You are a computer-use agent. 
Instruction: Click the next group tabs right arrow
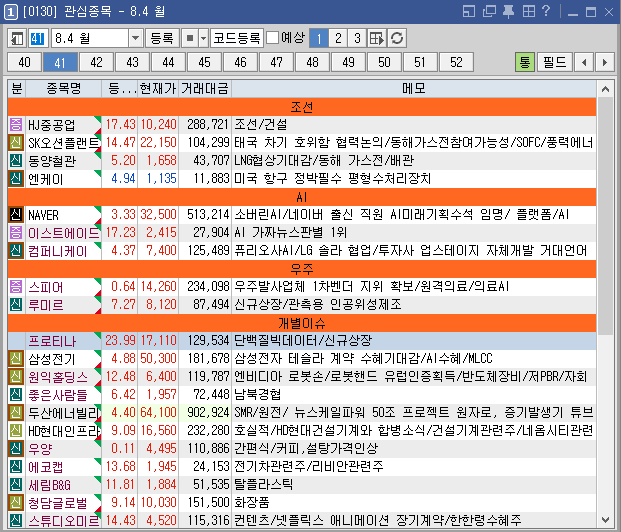pyautogui.click(x=604, y=62)
